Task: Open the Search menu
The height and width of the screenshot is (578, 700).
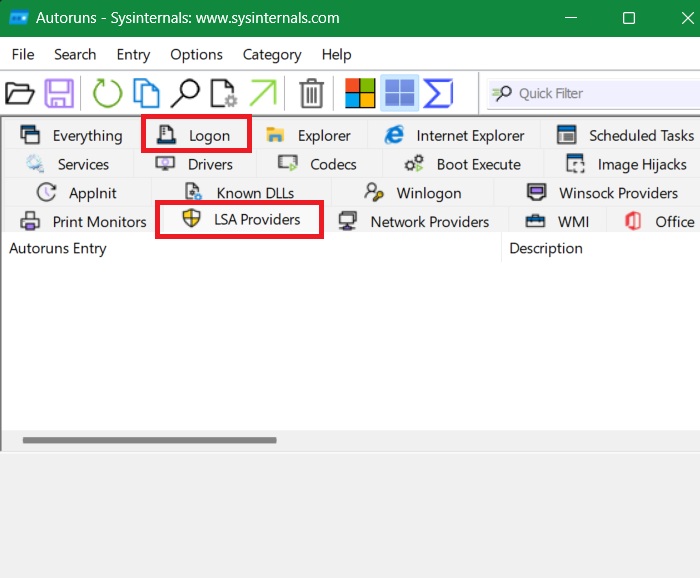Action: click(x=75, y=54)
